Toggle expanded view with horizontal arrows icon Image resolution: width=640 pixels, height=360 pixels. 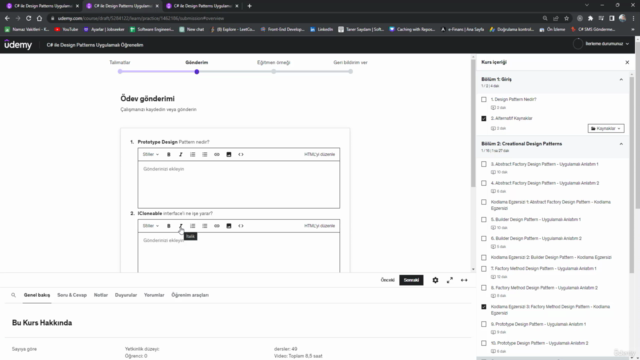pos(464,280)
